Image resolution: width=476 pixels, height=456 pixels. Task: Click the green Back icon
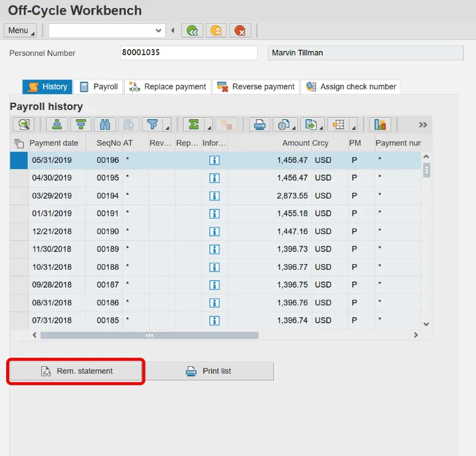[193, 30]
